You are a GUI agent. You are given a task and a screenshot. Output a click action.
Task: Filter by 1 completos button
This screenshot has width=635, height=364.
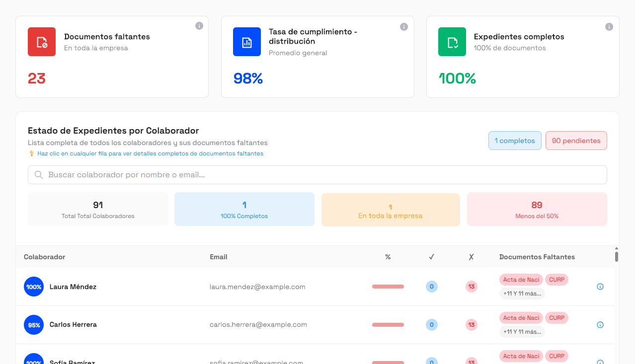pos(515,141)
